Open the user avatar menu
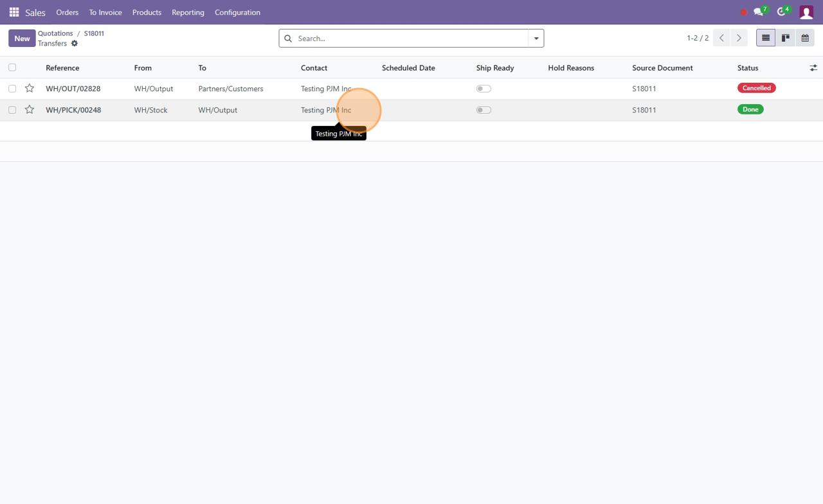 tap(806, 12)
